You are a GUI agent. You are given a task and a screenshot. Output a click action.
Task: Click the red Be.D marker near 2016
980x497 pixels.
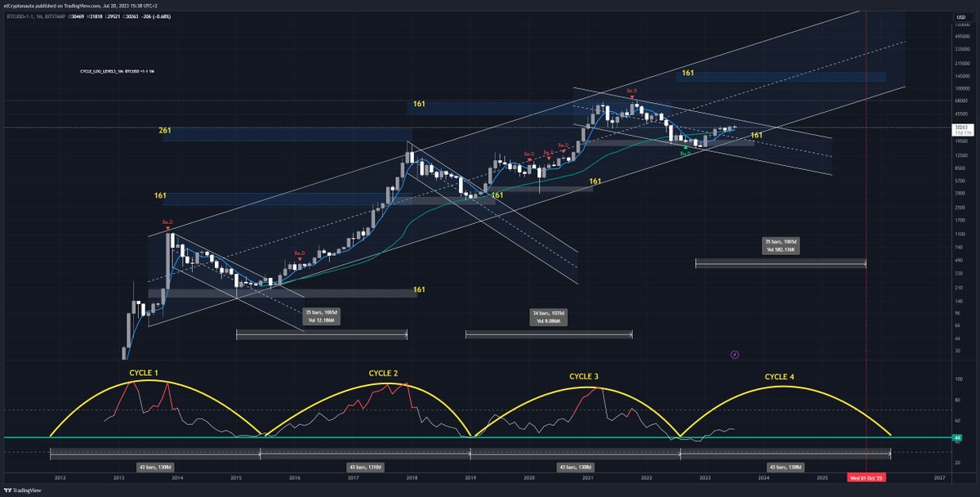[299, 254]
